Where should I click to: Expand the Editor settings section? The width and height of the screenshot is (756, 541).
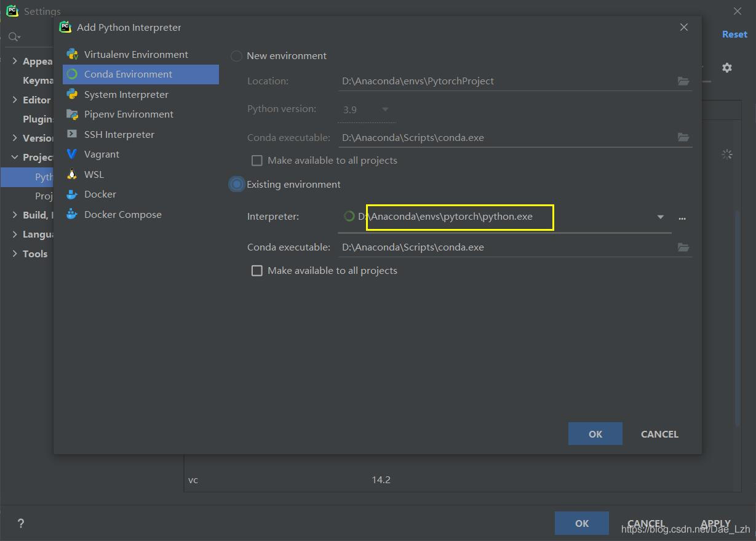pyautogui.click(x=15, y=100)
